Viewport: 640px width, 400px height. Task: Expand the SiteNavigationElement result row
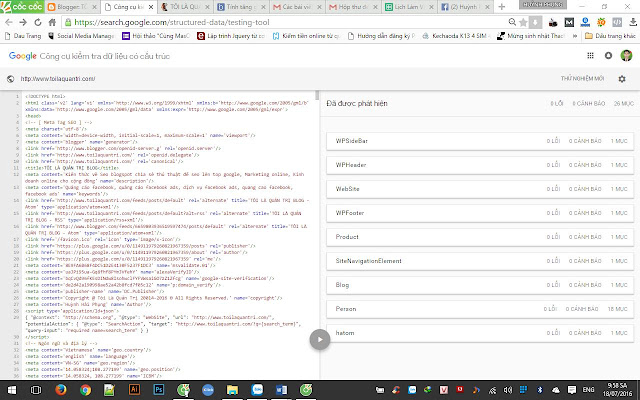pos(480,261)
